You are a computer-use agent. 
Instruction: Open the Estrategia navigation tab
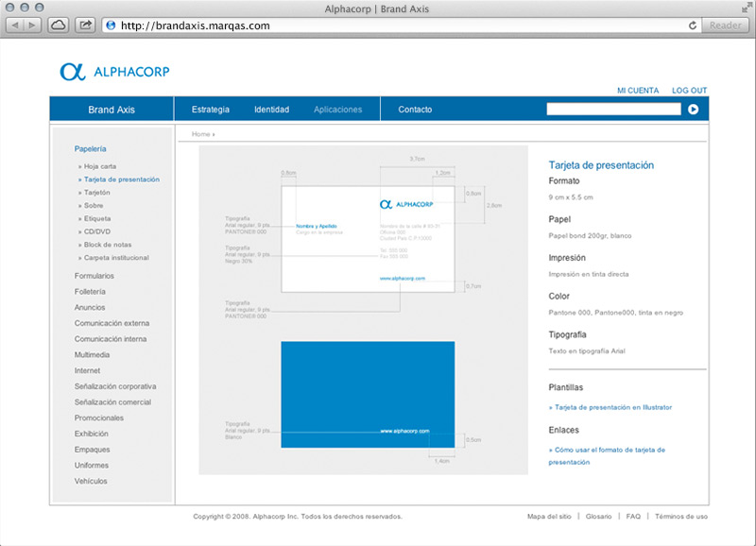tap(210, 110)
